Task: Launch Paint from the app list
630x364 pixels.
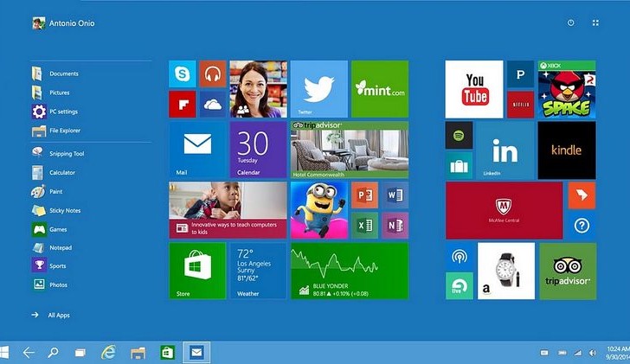Action: point(48,191)
